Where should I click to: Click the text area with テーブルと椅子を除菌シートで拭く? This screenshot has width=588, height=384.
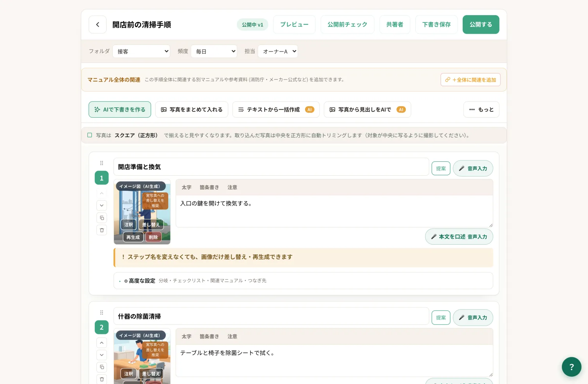click(334, 360)
